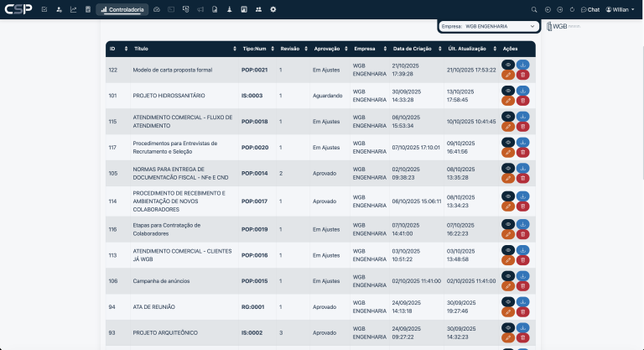Click the circular refresh icon in navbar
Viewport: 644px width, 350px height.
click(572, 9)
